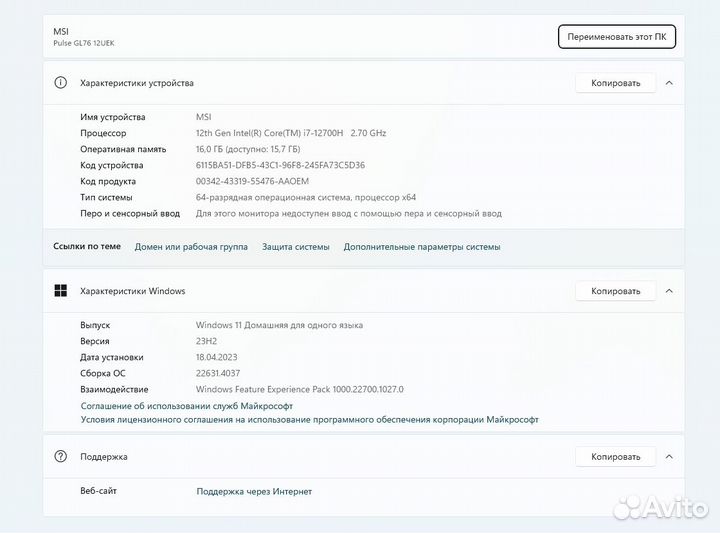Image resolution: width=720 pixels, height=533 pixels.
Task: Click the Дата установки label
Action: (x=112, y=357)
